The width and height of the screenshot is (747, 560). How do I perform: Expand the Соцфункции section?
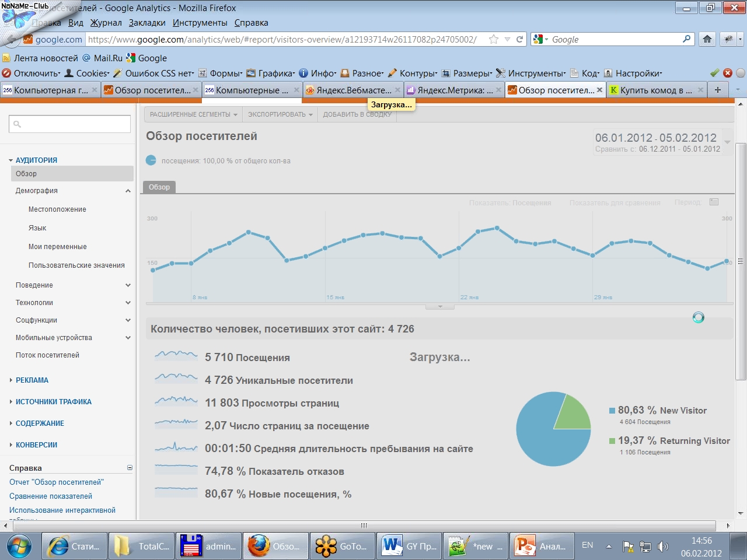pyautogui.click(x=128, y=320)
